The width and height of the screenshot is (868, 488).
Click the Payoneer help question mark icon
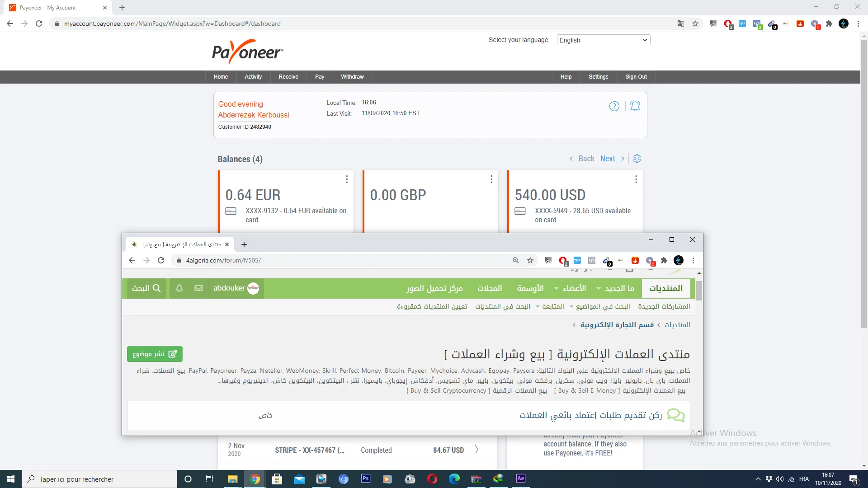pos(614,106)
